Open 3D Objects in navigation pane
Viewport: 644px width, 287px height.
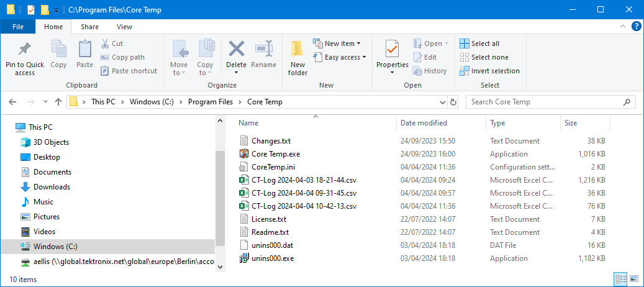click(51, 142)
